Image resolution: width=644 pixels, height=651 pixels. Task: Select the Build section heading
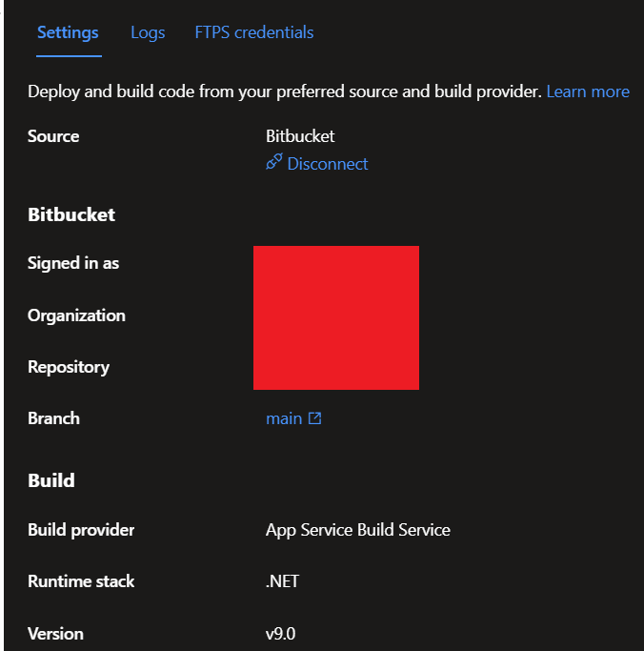coord(51,480)
